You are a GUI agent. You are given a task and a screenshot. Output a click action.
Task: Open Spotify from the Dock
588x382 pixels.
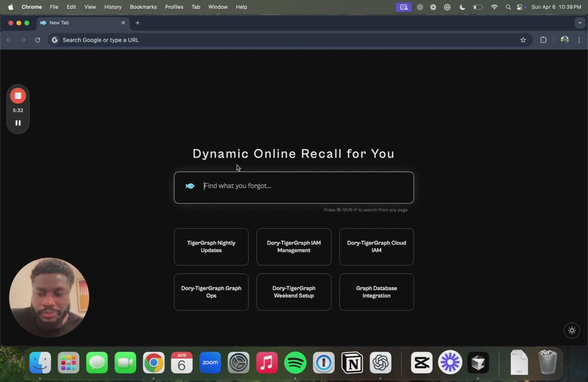click(x=295, y=362)
